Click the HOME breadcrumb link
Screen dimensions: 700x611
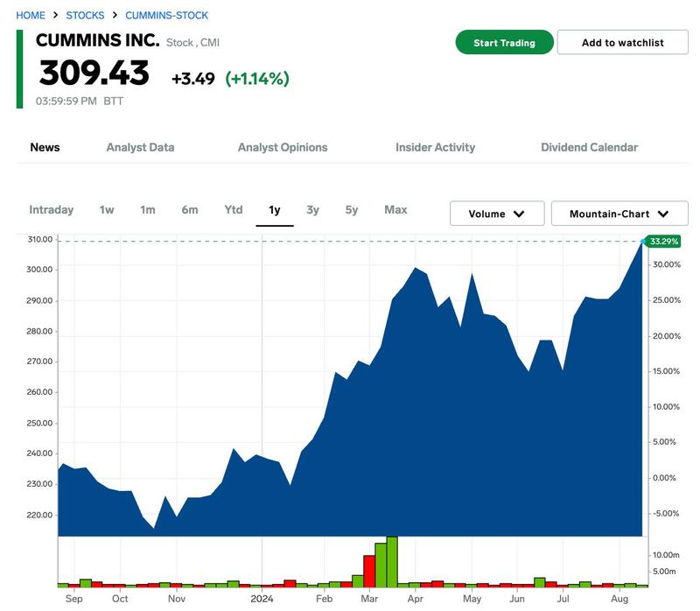coord(31,16)
